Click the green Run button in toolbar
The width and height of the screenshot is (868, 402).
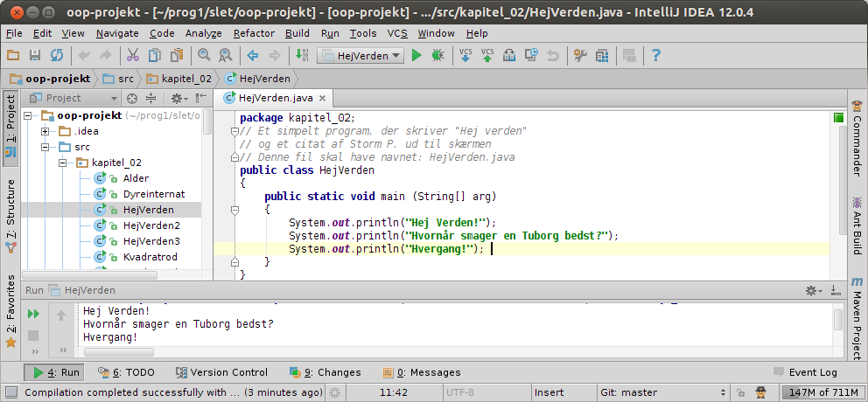(x=416, y=55)
